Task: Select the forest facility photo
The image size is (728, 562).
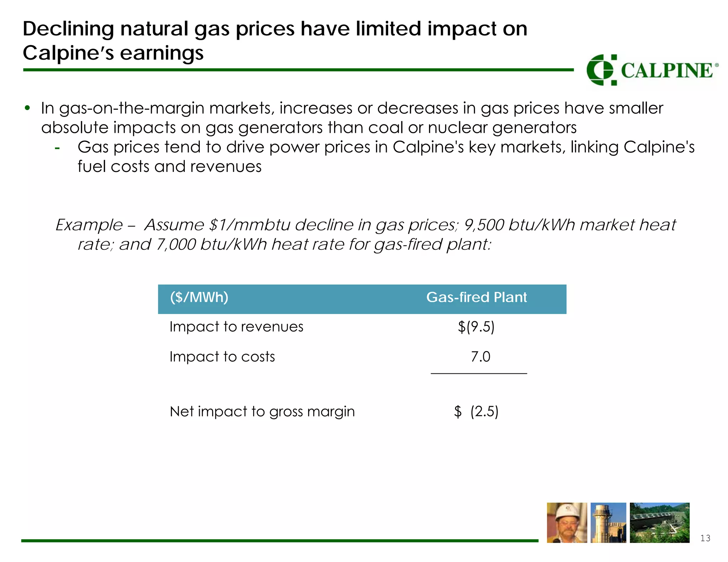Action: coord(659,522)
